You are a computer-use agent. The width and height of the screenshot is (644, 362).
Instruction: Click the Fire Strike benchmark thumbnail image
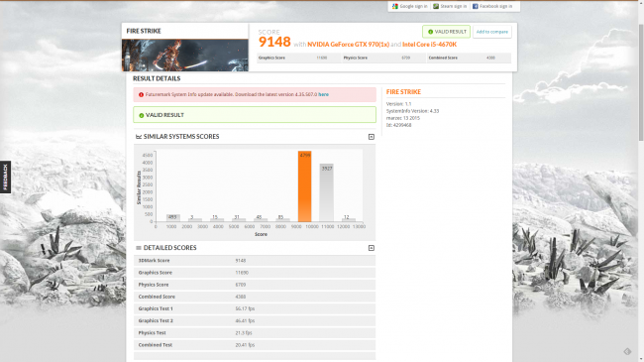[185, 56]
